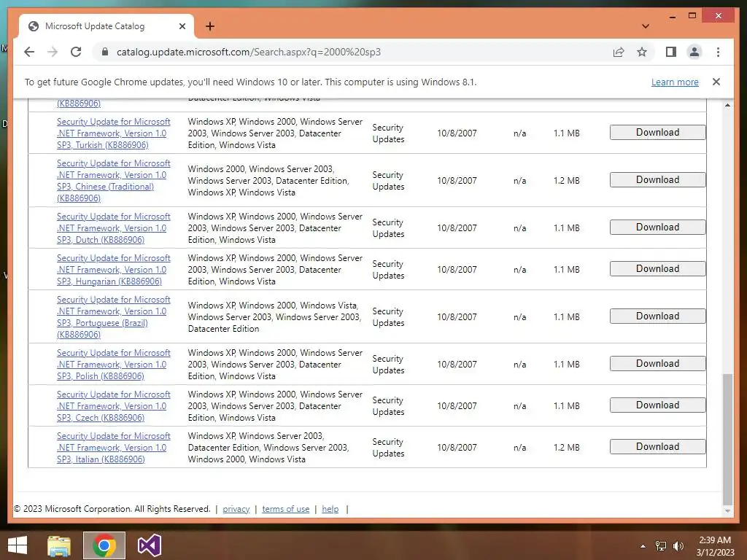Open Portuguese (Brazil) update details link

(x=113, y=316)
